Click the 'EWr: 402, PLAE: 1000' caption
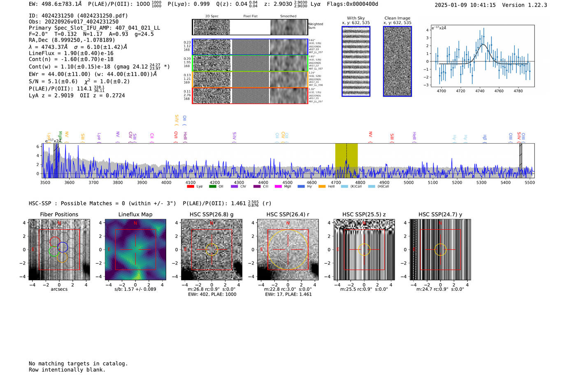The height and width of the screenshot is (392, 576). click(212, 294)
